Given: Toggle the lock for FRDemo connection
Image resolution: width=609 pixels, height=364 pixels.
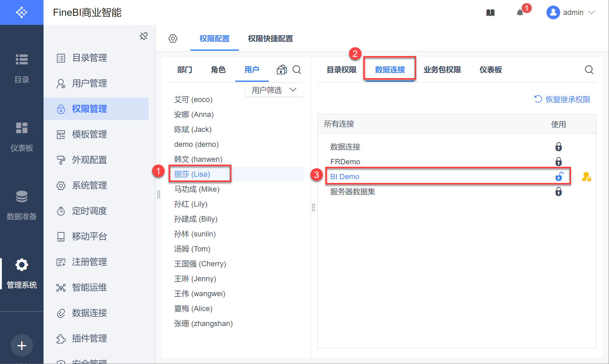Looking at the screenshot, I should (559, 162).
